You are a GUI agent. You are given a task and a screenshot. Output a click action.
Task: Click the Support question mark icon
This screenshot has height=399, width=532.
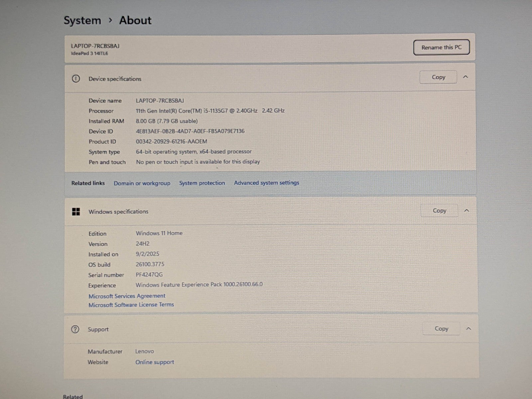(x=75, y=329)
